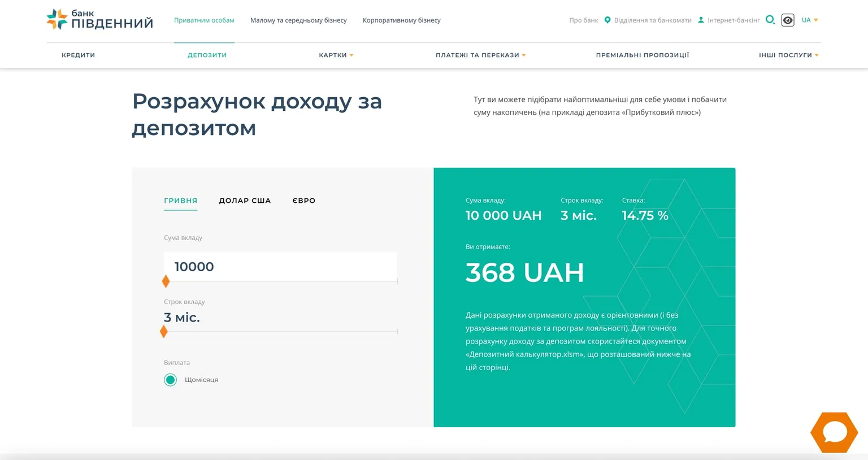This screenshot has height=460, width=868.
Task: Open the UA language dropdown
Action: [x=810, y=20]
